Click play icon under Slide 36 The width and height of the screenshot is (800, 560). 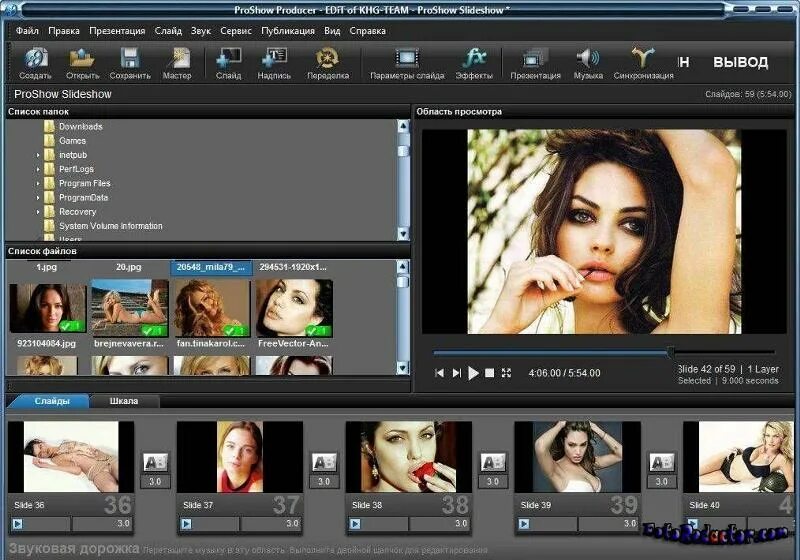click(x=17, y=524)
